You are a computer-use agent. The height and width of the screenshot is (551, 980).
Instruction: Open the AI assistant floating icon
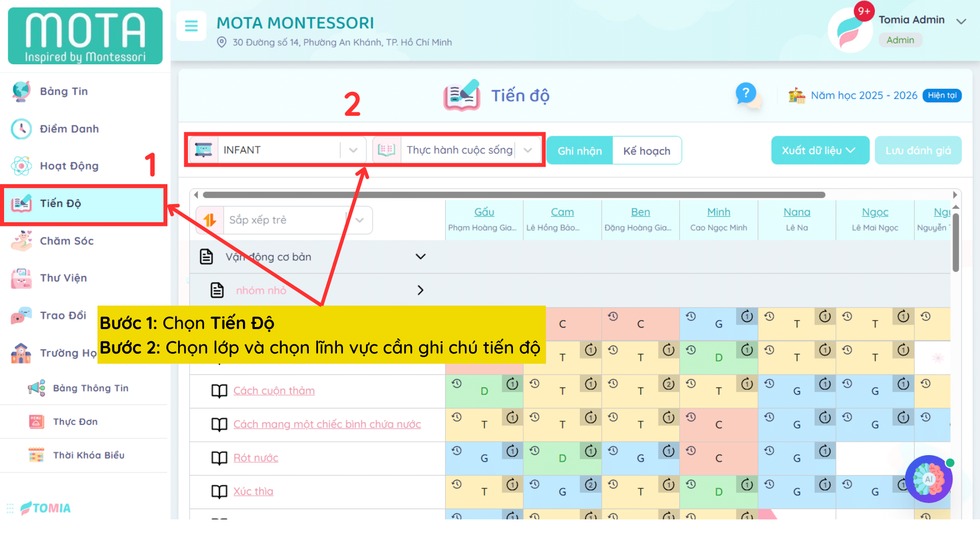[x=928, y=479]
